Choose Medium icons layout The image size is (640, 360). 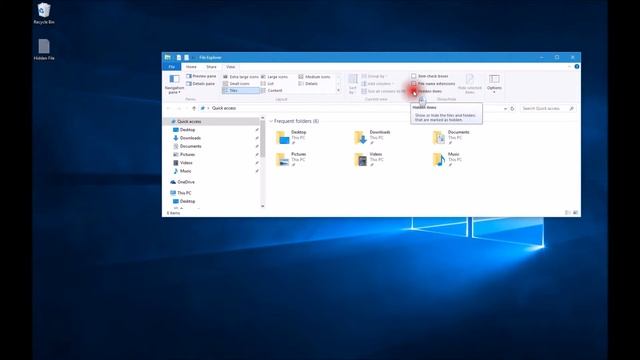coord(314,77)
